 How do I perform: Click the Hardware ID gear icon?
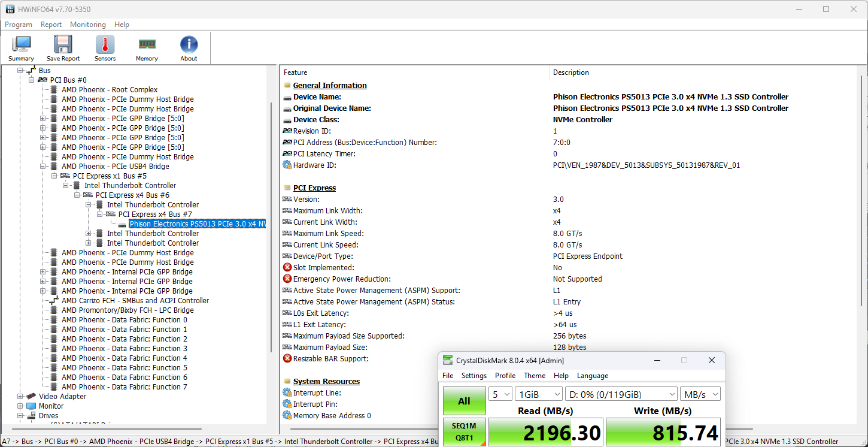(287, 165)
